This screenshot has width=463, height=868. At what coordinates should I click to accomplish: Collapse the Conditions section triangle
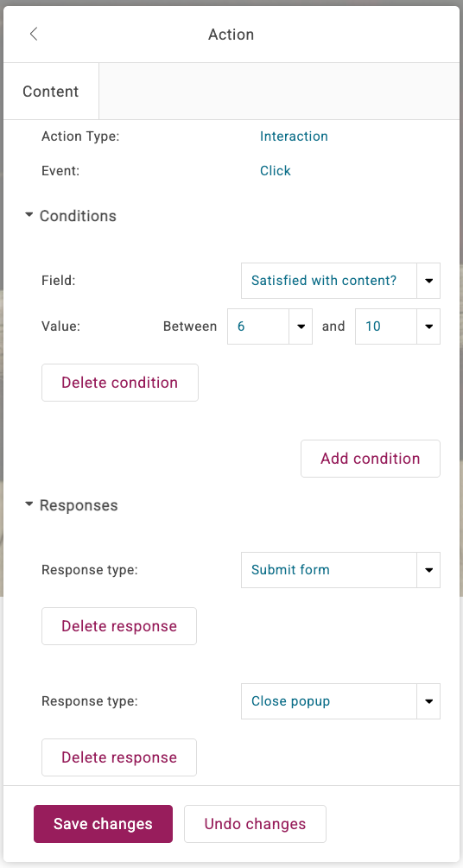pyautogui.click(x=29, y=215)
